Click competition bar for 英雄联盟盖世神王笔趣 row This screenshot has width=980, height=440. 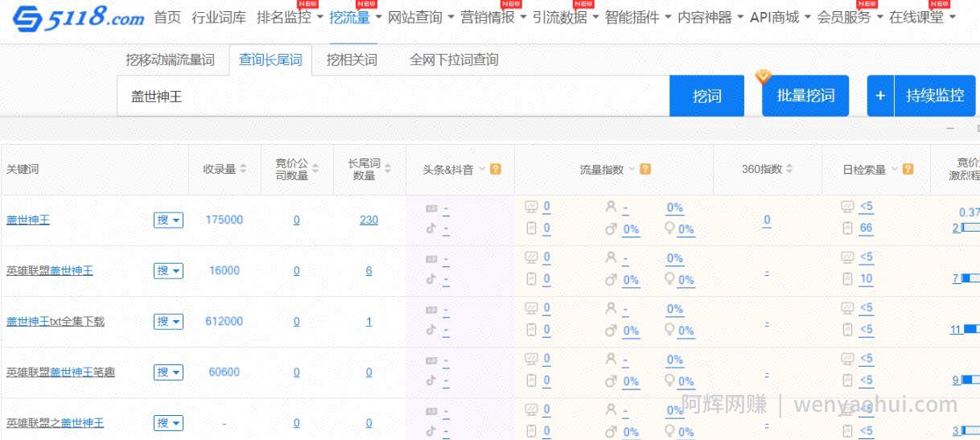[970, 380]
